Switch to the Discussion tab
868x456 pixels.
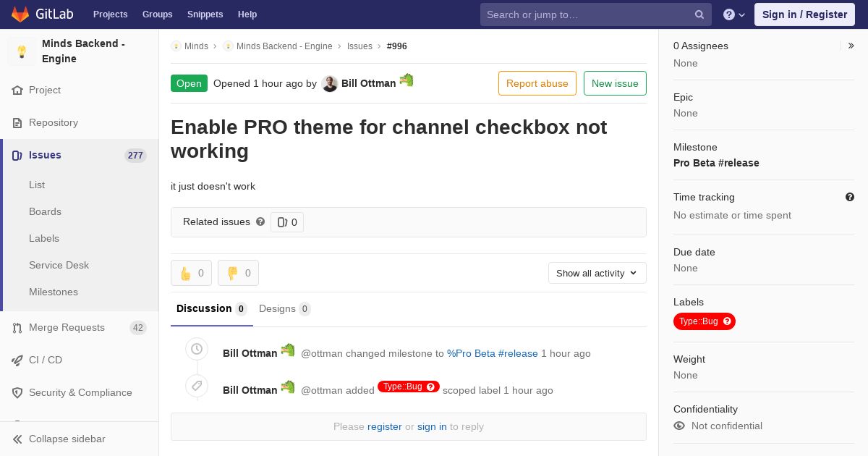coord(212,309)
